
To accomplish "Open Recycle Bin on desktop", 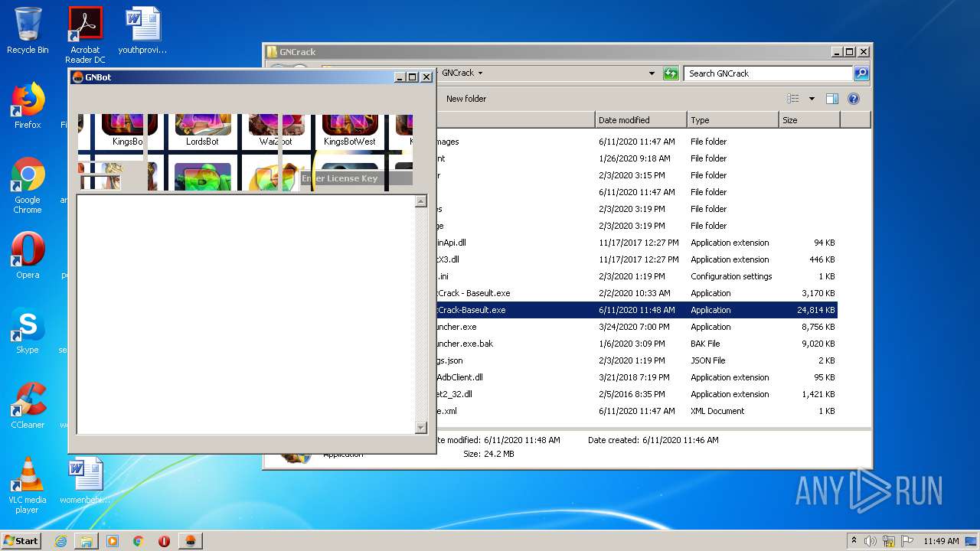I will pos(28,31).
